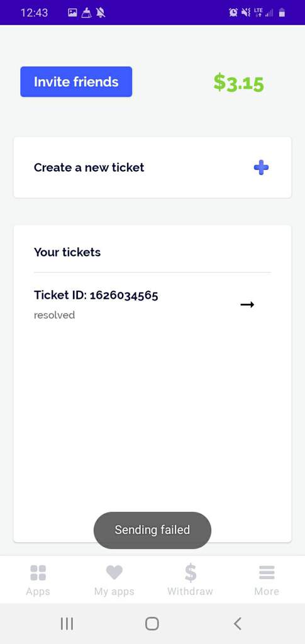Select Create a new ticket row
The image size is (305, 644).
click(152, 167)
